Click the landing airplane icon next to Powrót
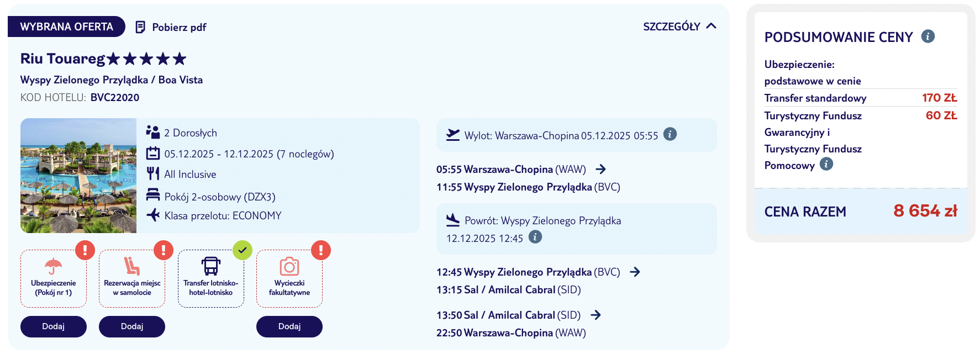 [x=452, y=220]
